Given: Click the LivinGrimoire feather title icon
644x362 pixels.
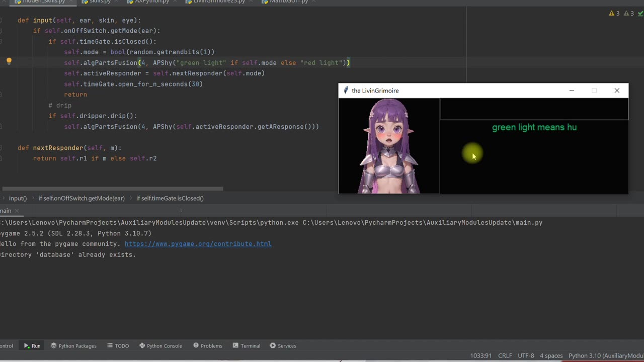Looking at the screenshot, I should pos(346,90).
